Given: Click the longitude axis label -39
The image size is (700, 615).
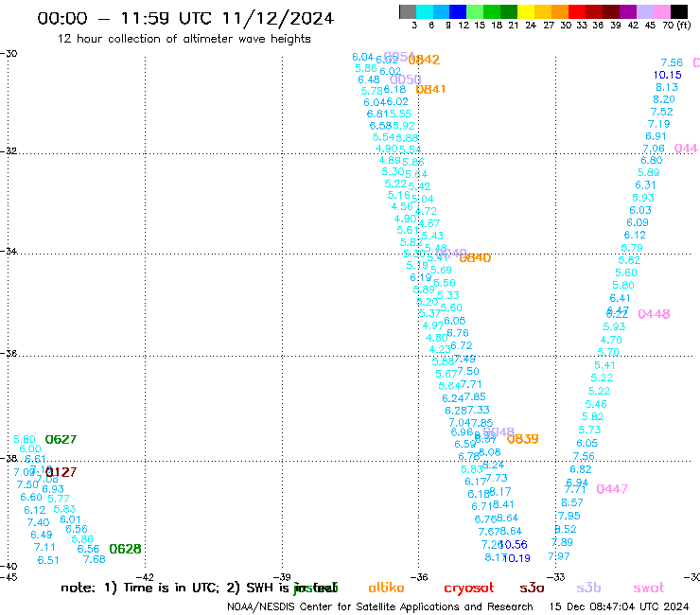Looking at the screenshot, I should (282, 577).
